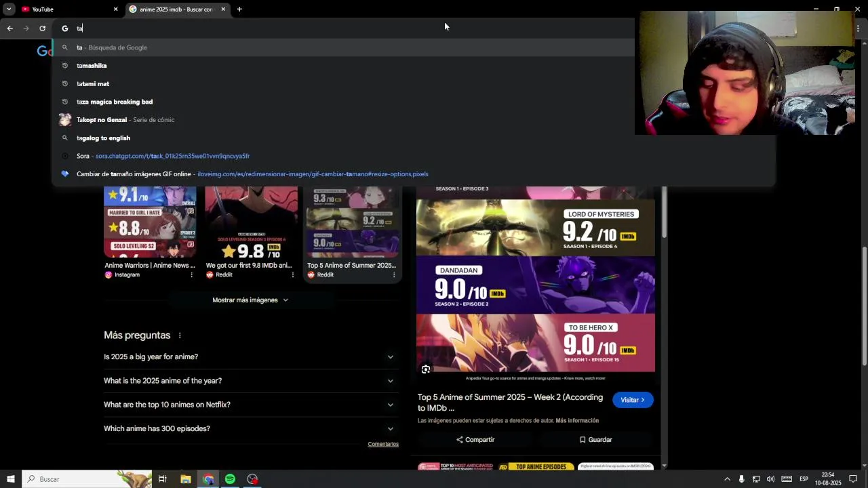
Task: Click the Takopi no Genzai thumbnail icon
Action: [x=65, y=120]
